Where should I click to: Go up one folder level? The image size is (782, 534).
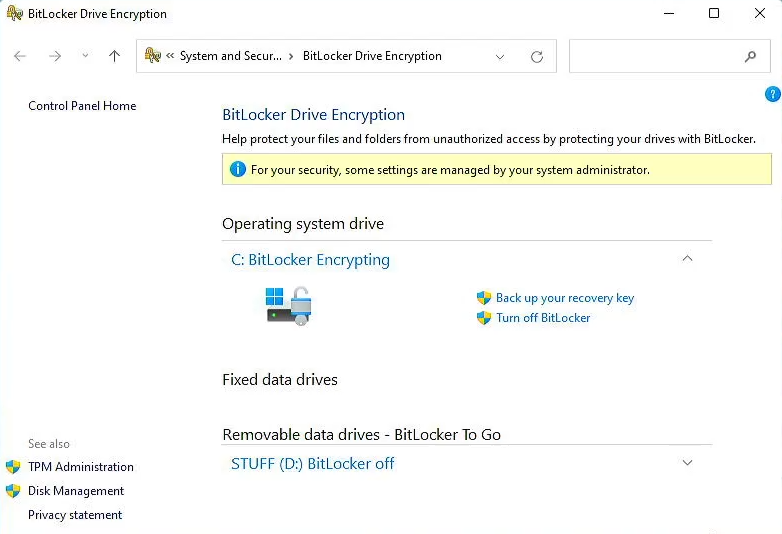pos(114,56)
